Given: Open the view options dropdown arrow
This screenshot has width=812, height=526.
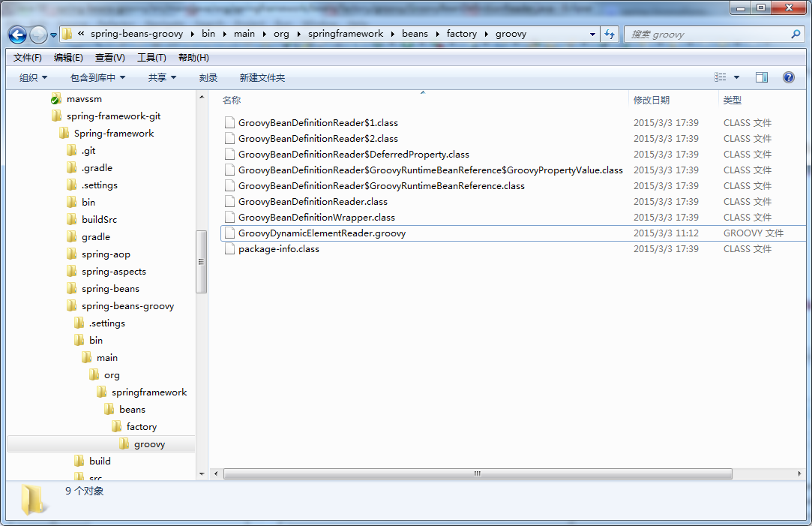Looking at the screenshot, I should (x=736, y=77).
